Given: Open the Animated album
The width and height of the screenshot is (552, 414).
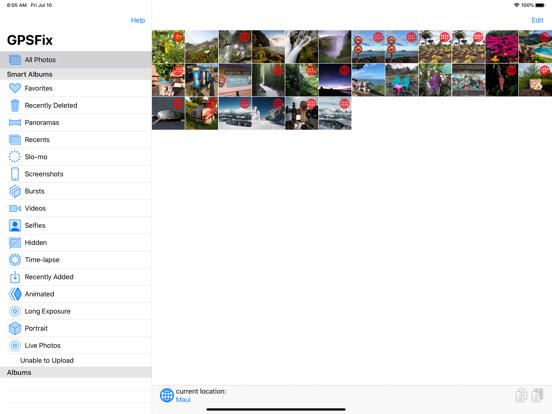Looking at the screenshot, I should [76, 294].
